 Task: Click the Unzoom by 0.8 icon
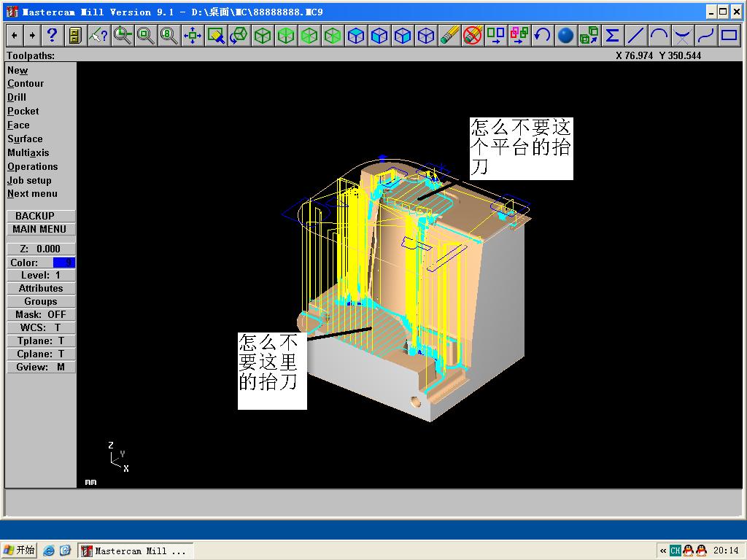[169, 35]
